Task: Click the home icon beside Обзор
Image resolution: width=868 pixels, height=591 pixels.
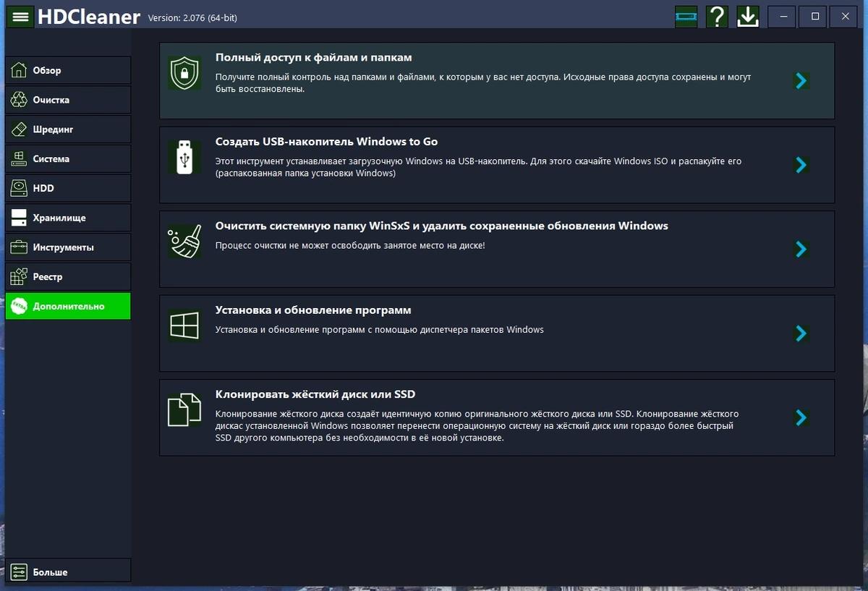Action: point(20,70)
